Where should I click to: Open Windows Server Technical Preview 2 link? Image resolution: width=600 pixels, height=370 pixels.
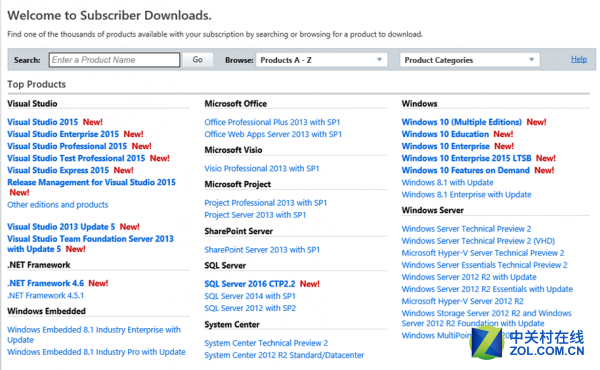pos(466,229)
